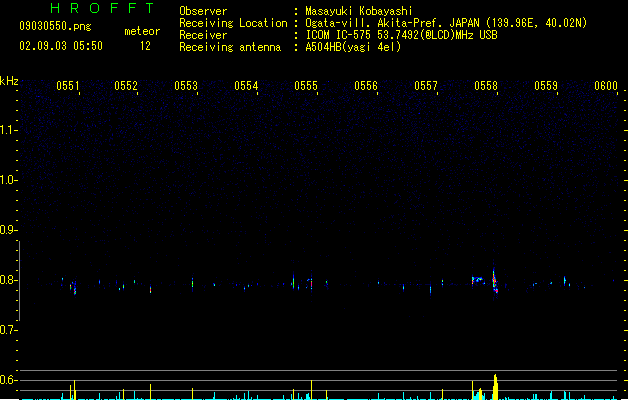629x400 pixels.
Task: Click the red-green echo near 0555
Action: point(311,283)
